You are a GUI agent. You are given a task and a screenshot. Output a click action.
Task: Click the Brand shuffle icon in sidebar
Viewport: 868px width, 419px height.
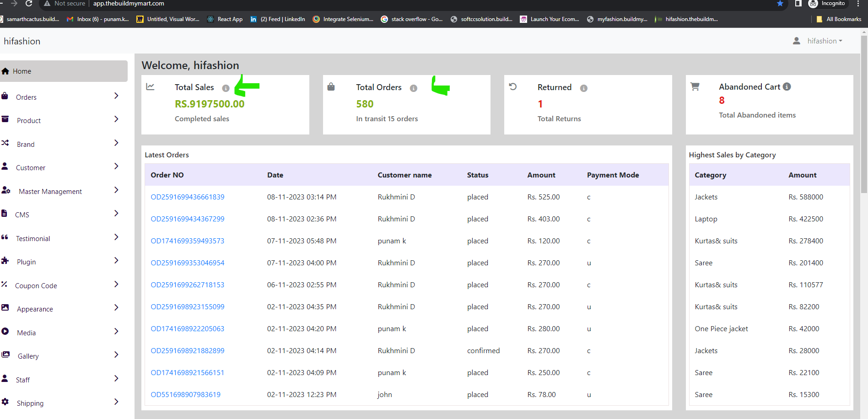pyautogui.click(x=5, y=143)
